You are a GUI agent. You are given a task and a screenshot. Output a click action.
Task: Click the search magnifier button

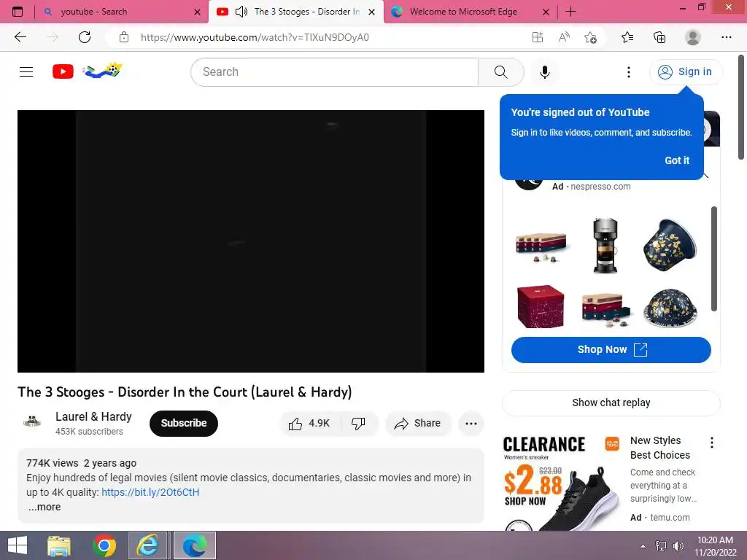click(x=500, y=72)
